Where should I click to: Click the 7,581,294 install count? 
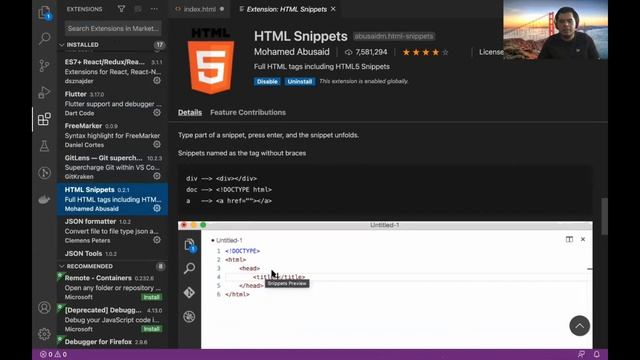coord(366,52)
